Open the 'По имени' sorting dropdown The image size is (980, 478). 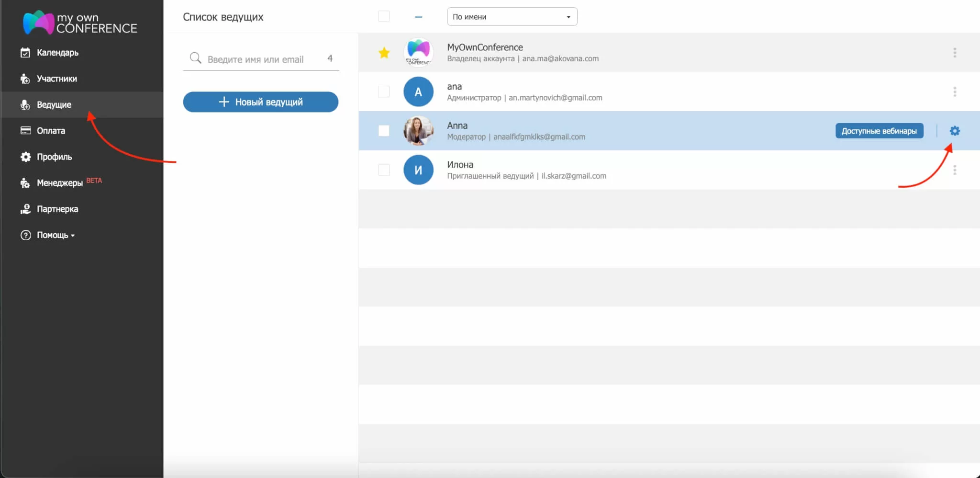point(512,17)
